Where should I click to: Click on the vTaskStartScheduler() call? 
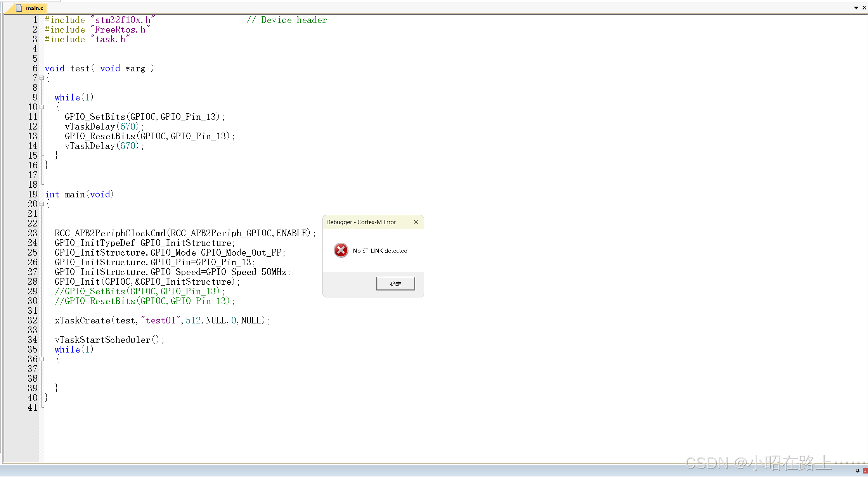point(109,340)
